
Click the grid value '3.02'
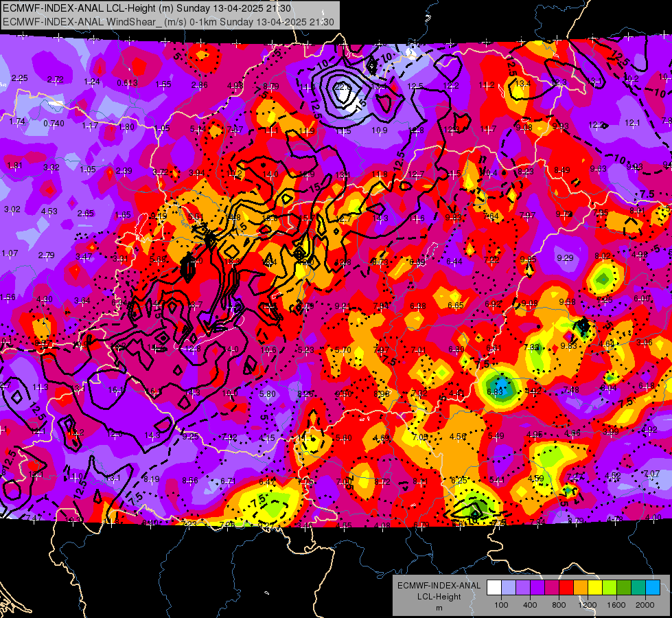(12, 209)
